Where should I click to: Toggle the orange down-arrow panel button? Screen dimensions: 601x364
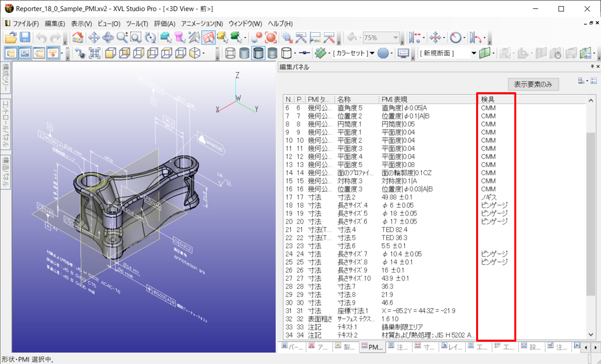pyautogui.click(x=53, y=53)
